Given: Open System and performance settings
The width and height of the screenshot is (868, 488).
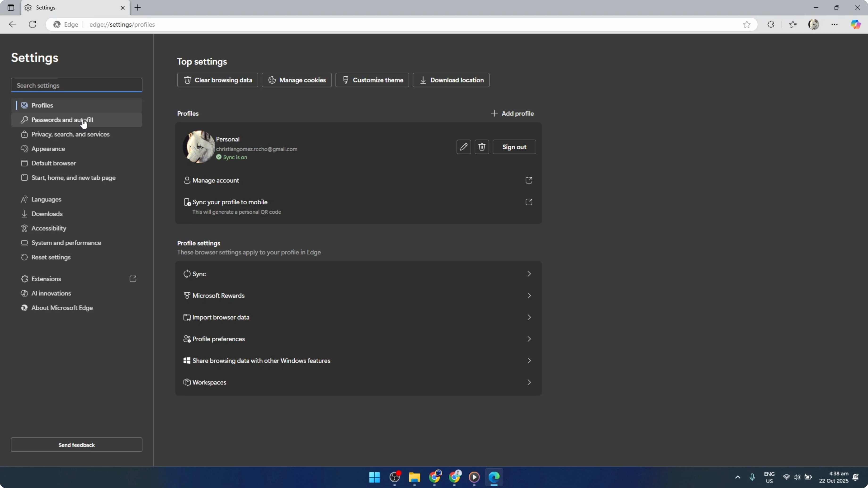Looking at the screenshot, I should [x=76, y=243].
